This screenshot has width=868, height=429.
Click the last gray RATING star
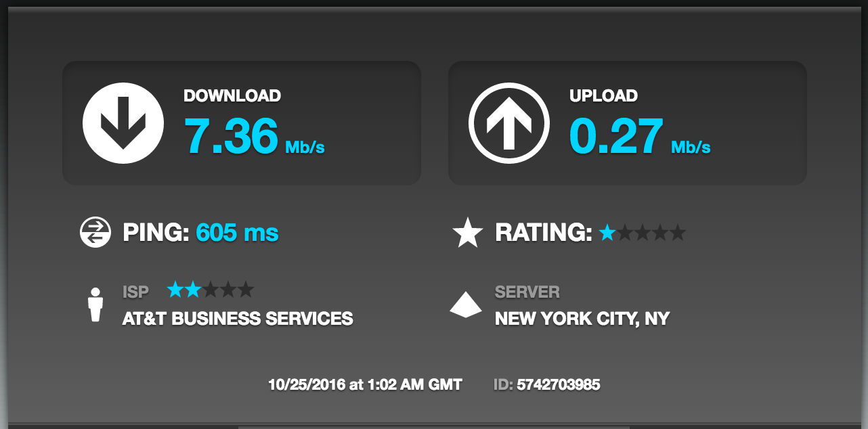(678, 233)
